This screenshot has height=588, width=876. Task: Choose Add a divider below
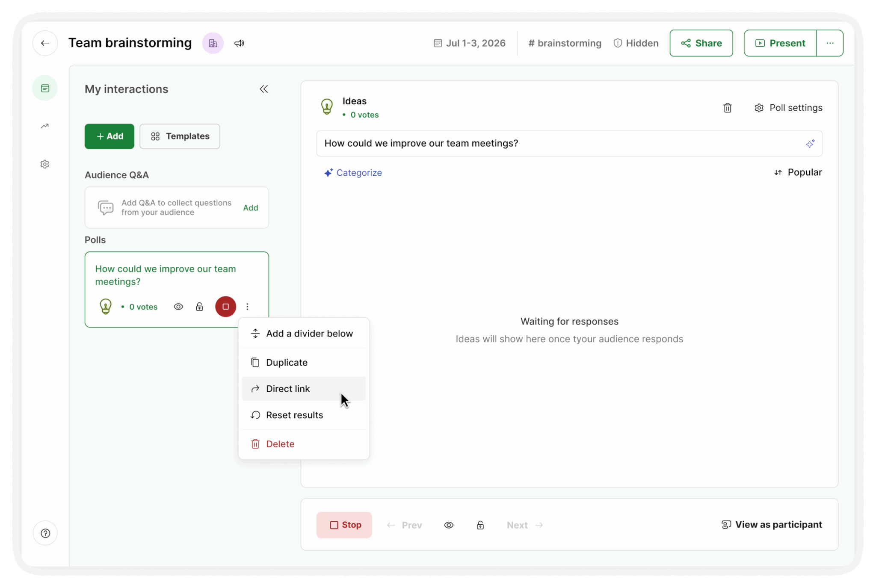coord(304,334)
